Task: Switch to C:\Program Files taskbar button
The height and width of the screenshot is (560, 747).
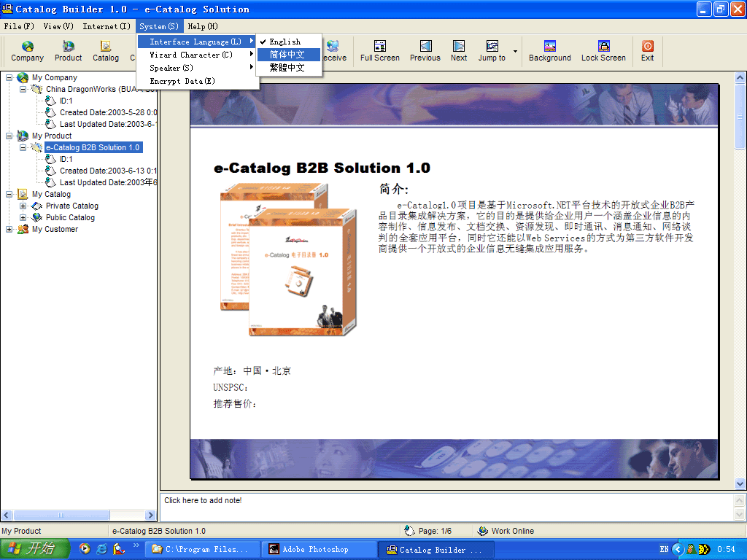Action: [204, 550]
